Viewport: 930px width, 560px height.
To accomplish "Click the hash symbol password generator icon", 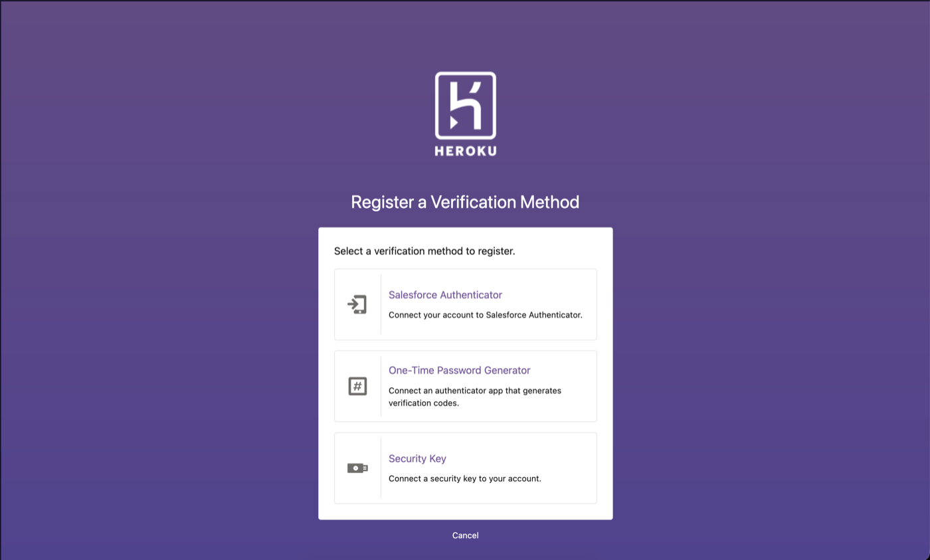I will 357,385.
